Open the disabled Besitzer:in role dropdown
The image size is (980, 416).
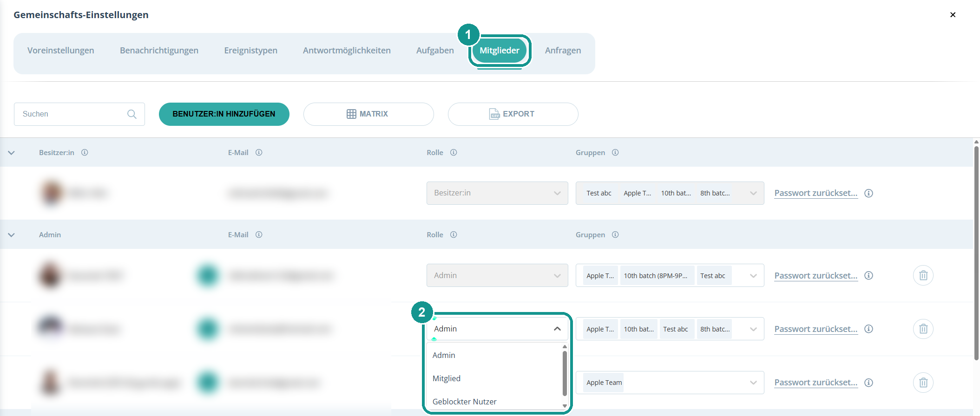pos(497,193)
